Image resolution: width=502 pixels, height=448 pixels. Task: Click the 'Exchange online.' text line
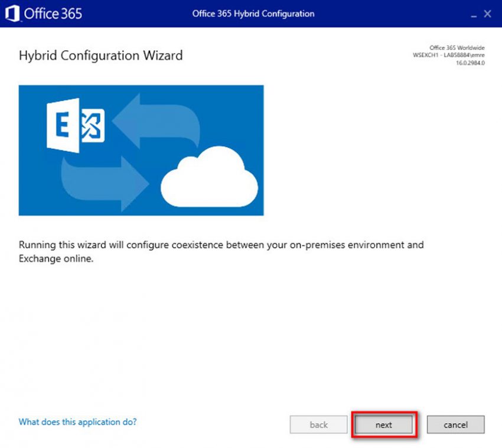click(56, 259)
